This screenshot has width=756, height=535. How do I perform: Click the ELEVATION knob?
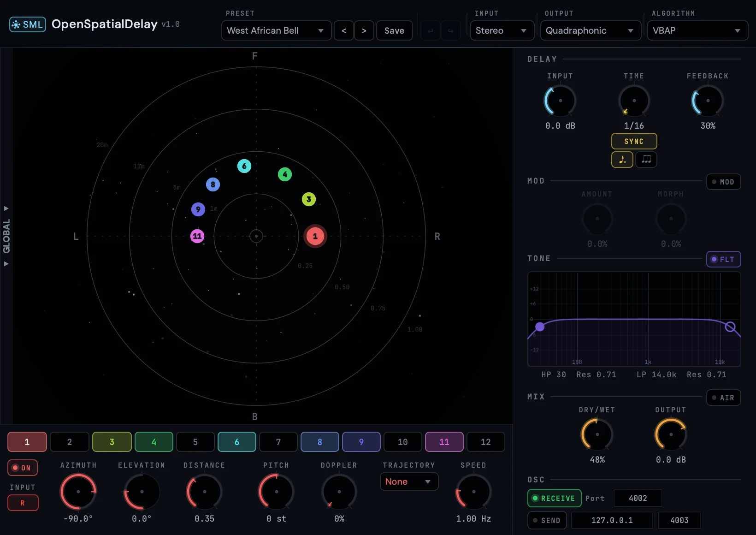[142, 492]
